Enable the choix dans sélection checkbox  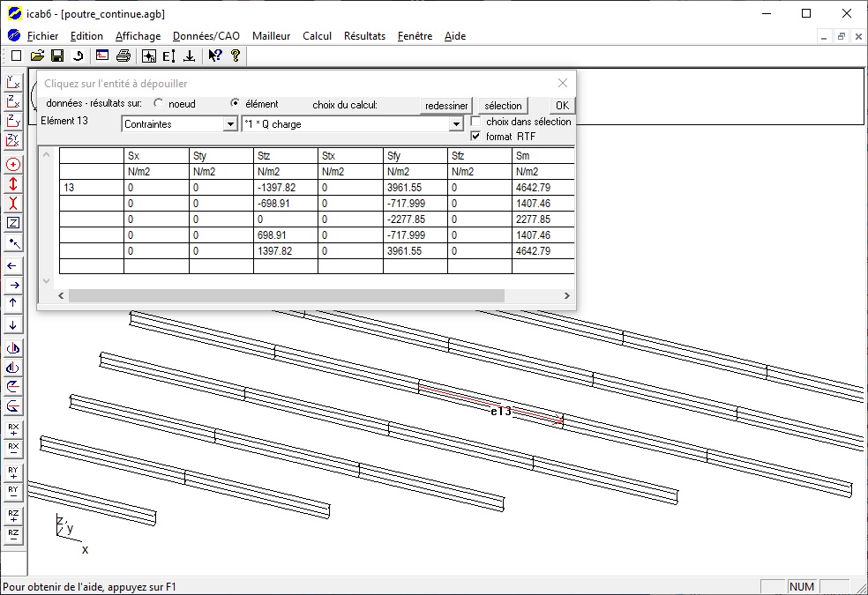pos(475,121)
